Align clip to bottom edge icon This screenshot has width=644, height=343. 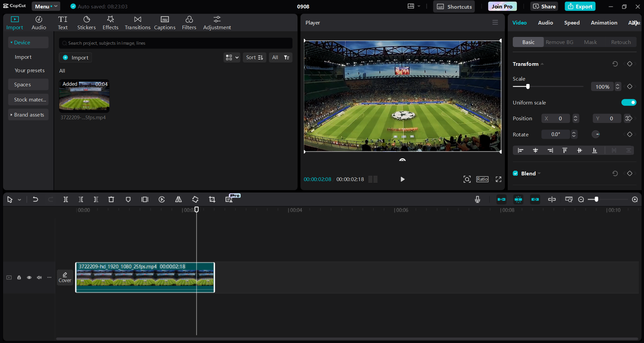coord(595,150)
